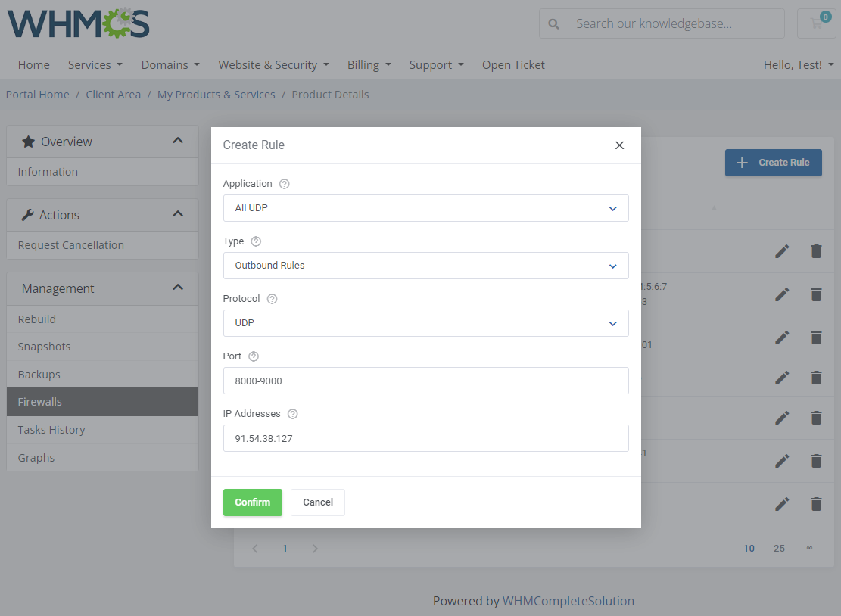
Task: Click the next page arrow in pagination
Action: pyautogui.click(x=315, y=548)
